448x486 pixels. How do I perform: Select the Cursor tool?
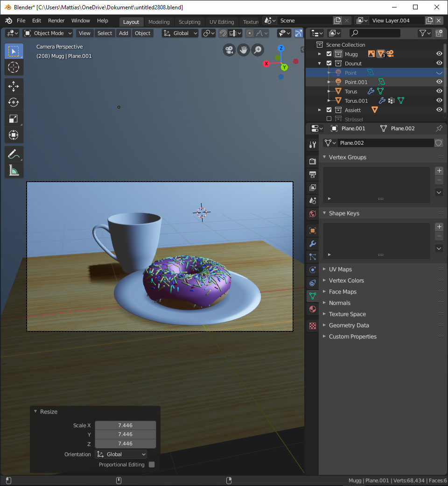tap(14, 67)
